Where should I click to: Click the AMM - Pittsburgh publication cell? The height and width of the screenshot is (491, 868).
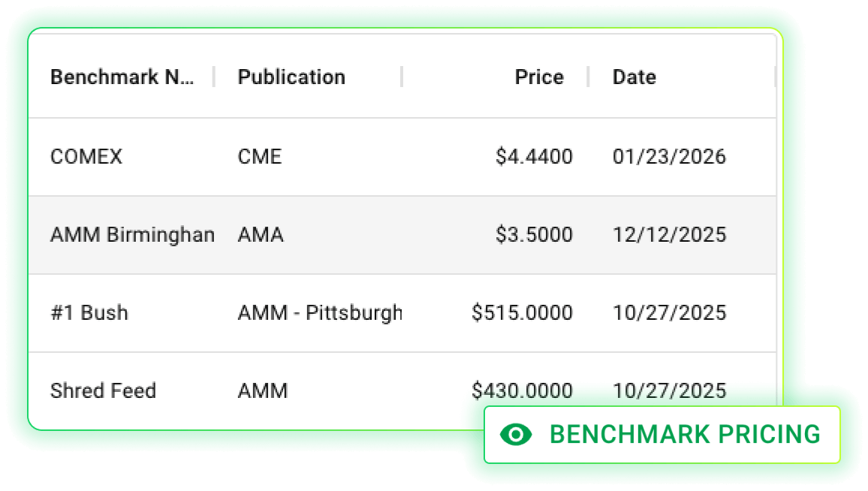click(320, 312)
